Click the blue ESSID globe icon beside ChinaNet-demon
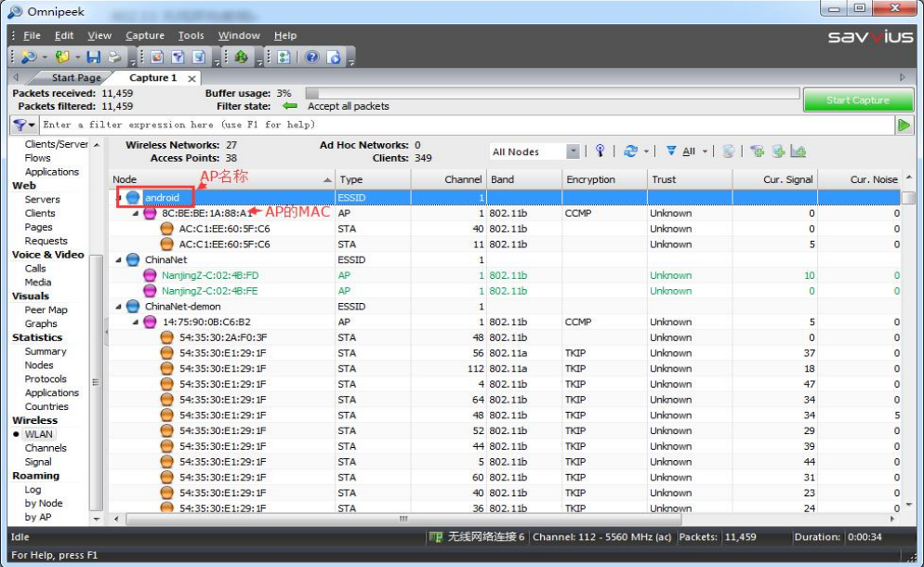 click(133, 307)
